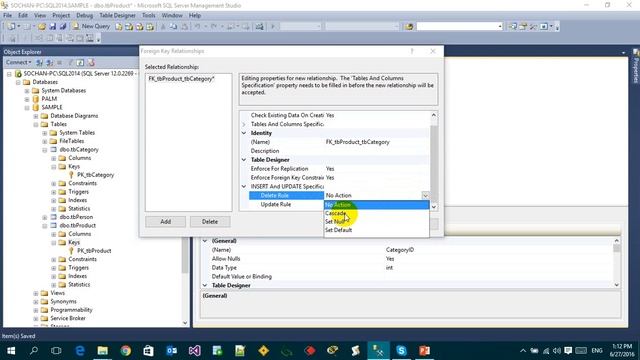Select PK_tbProduct key in tree
This screenshot has height=360, width=640.
point(94,251)
